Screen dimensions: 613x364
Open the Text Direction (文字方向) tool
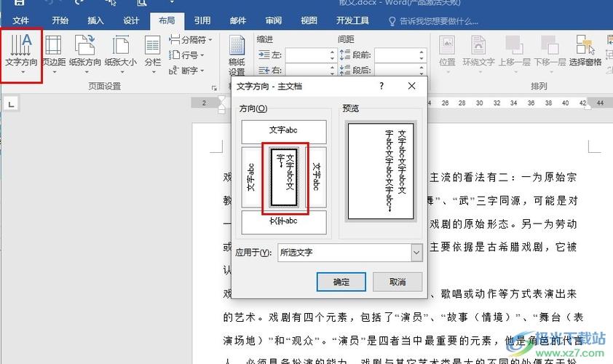coord(22,54)
